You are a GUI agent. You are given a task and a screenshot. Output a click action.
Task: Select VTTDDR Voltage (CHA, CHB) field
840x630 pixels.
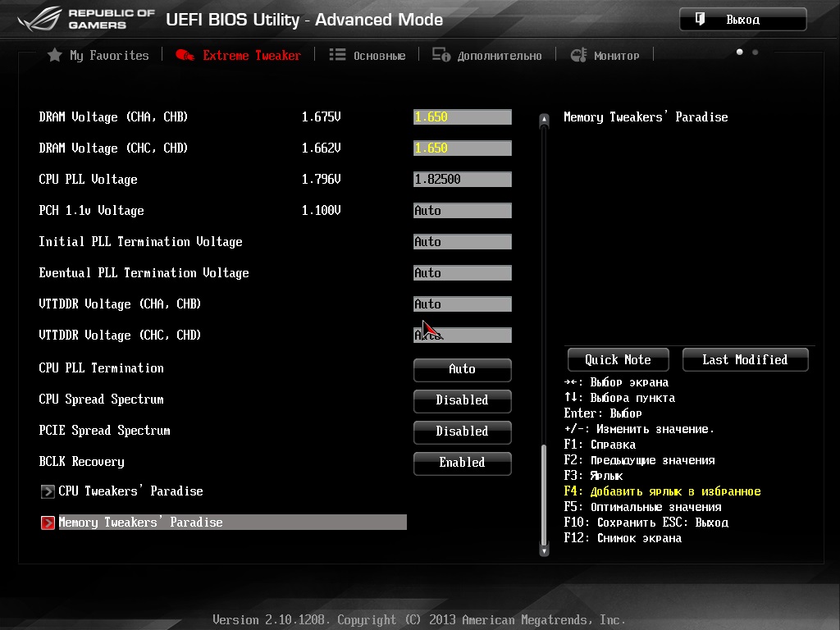pos(463,304)
